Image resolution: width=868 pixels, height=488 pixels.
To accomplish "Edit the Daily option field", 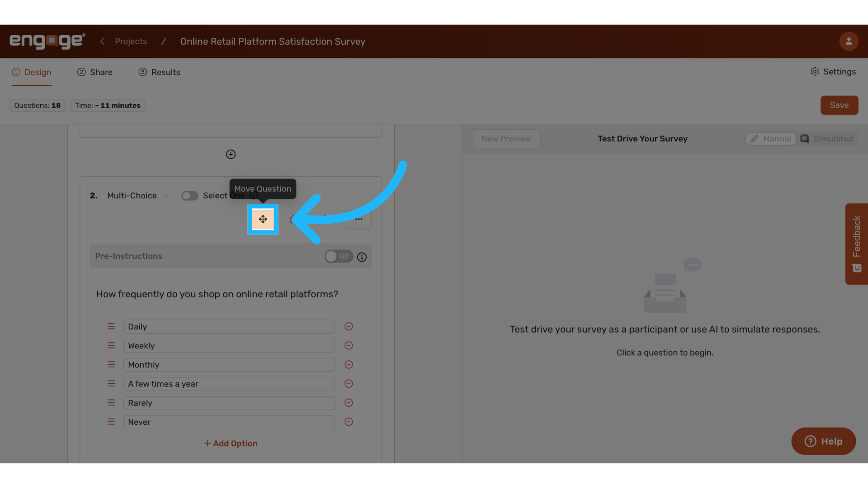I will [x=229, y=327].
